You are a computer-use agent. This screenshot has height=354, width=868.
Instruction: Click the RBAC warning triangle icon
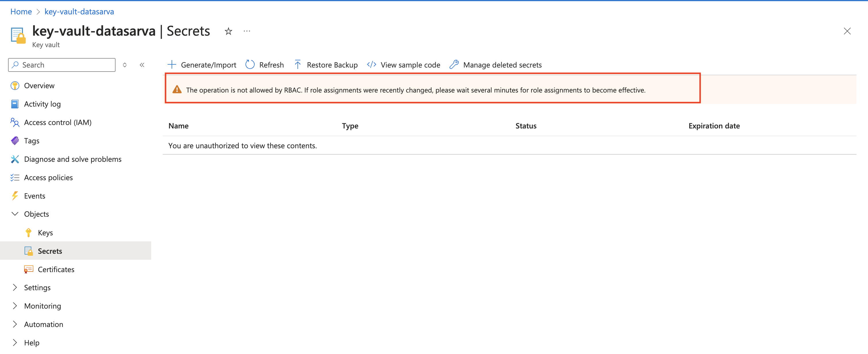pos(177,90)
